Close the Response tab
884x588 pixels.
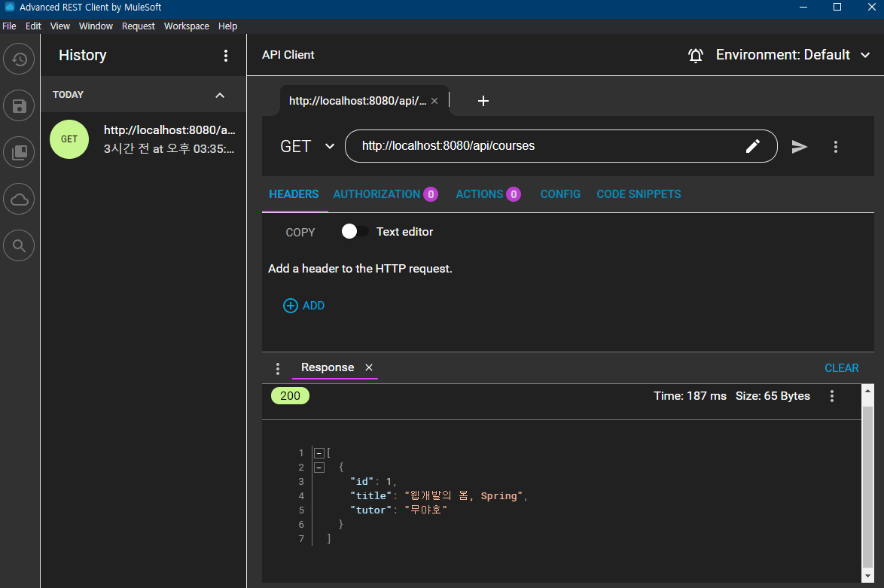pyautogui.click(x=369, y=367)
